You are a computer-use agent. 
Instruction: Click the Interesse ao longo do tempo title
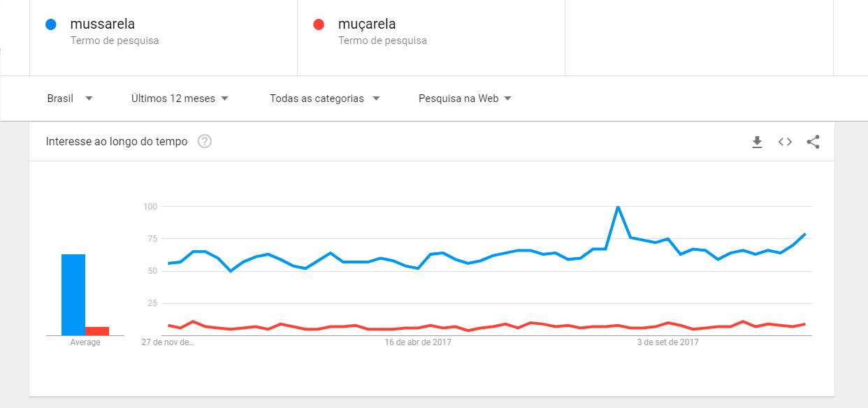pos(117,142)
